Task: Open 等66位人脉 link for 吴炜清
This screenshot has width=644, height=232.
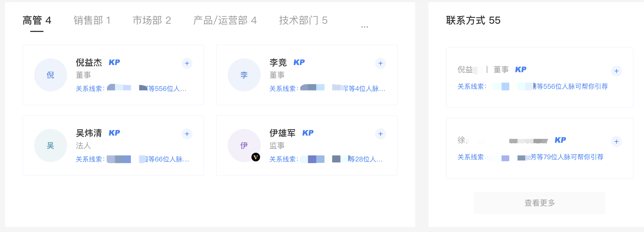Action: point(168,159)
